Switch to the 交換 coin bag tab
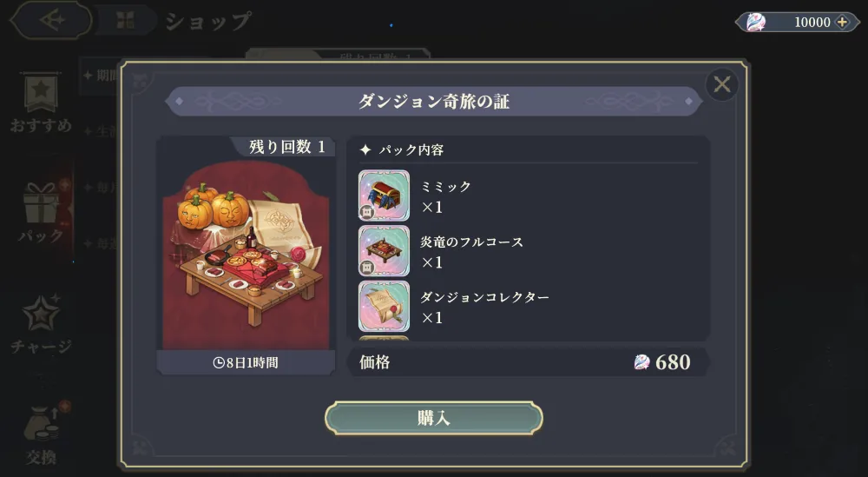The width and height of the screenshot is (868, 477). click(x=41, y=435)
